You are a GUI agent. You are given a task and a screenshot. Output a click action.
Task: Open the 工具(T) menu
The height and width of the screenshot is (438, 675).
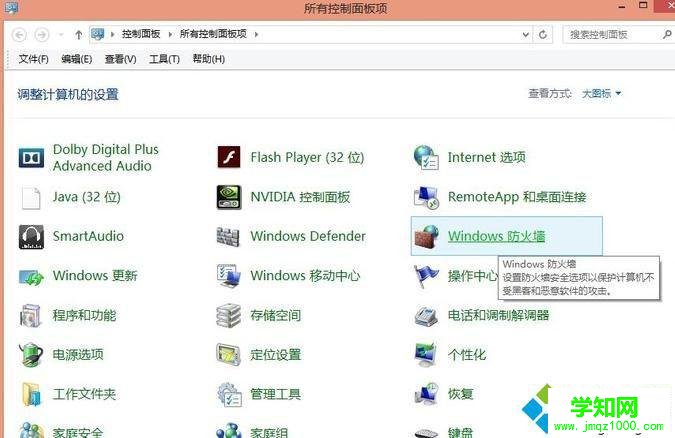[x=164, y=59]
